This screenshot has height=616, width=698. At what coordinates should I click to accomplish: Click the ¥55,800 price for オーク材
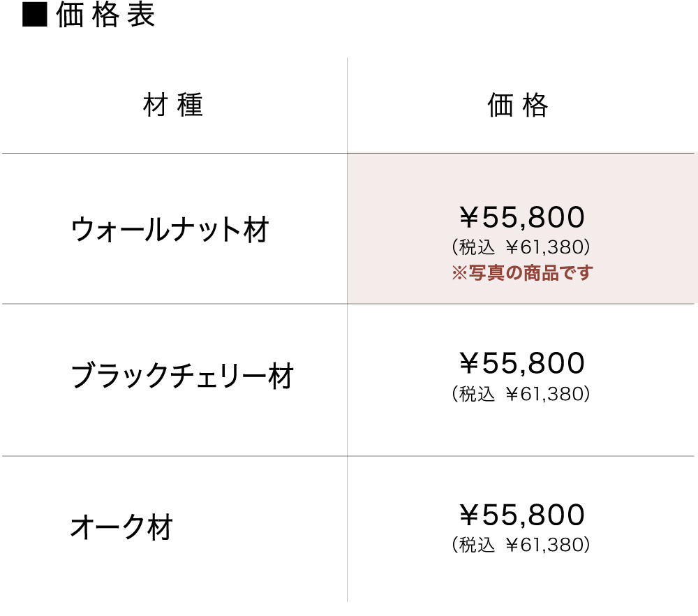tap(521, 515)
